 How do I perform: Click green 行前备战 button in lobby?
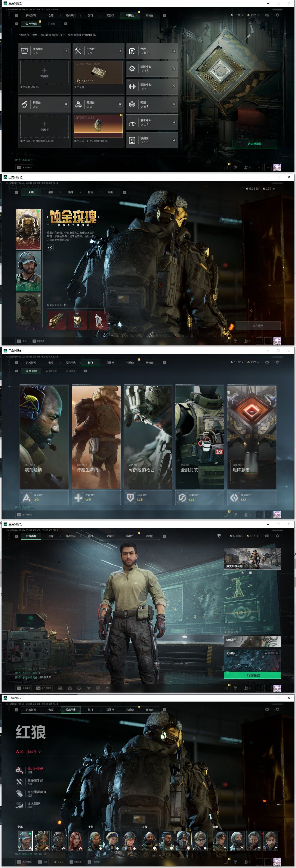[x=252, y=675]
